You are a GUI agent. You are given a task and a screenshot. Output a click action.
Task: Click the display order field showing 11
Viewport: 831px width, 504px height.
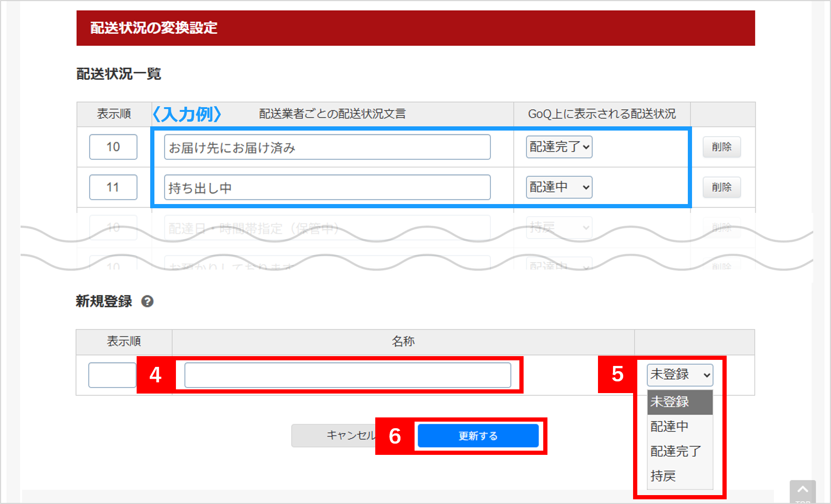pyautogui.click(x=113, y=187)
